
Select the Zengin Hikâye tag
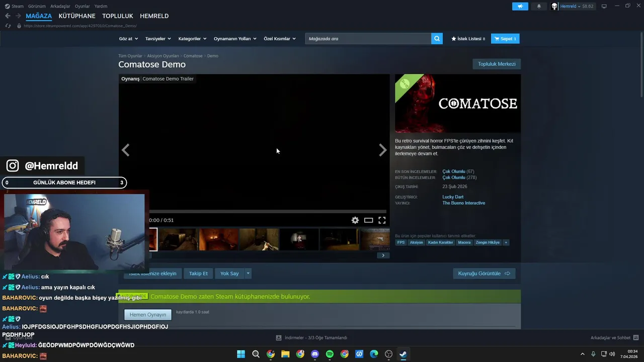[x=488, y=242]
